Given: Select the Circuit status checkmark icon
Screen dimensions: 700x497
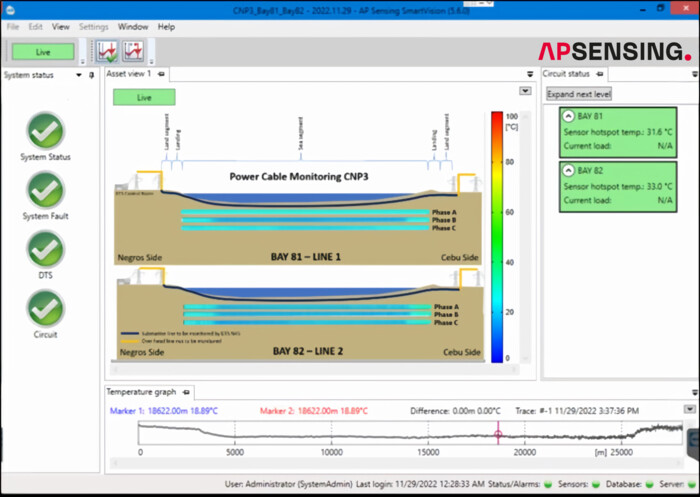Looking at the screenshot, I should coord(45,309).
